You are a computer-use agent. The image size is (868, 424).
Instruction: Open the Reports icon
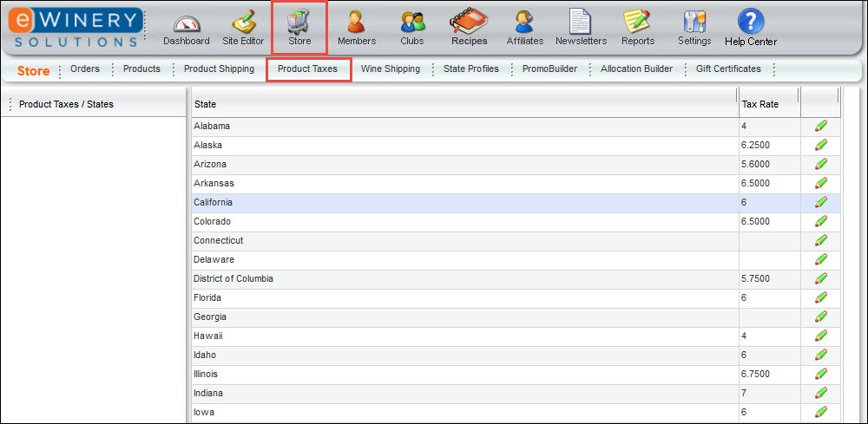click(638, 23)
